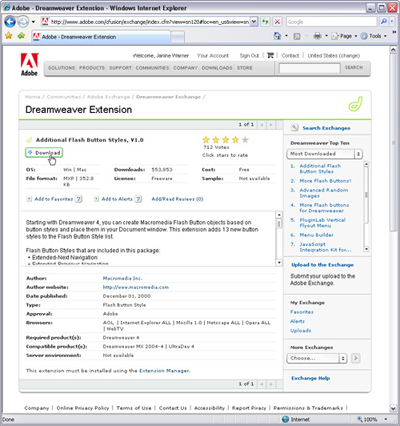400x426 pixels.
Task: Click the Search Exchanges magnifier icon
Action: (x=294, y=128)
